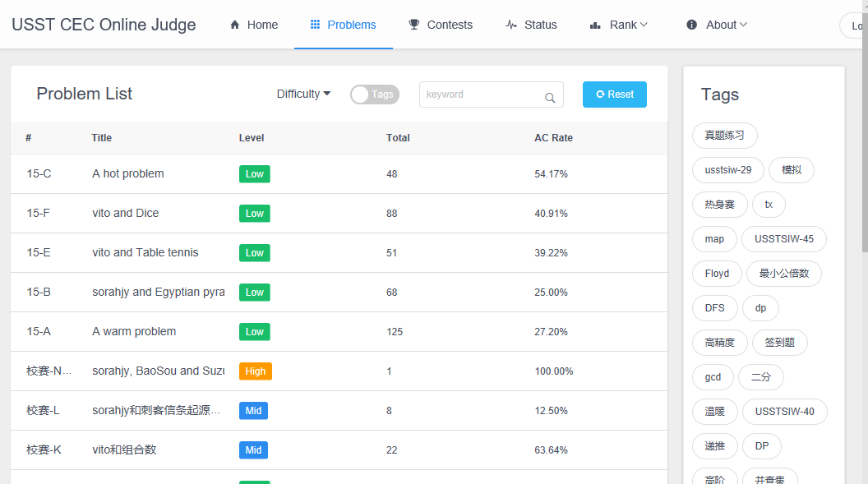Click the About info icon
868x484 pixels.
coord(691,25)
